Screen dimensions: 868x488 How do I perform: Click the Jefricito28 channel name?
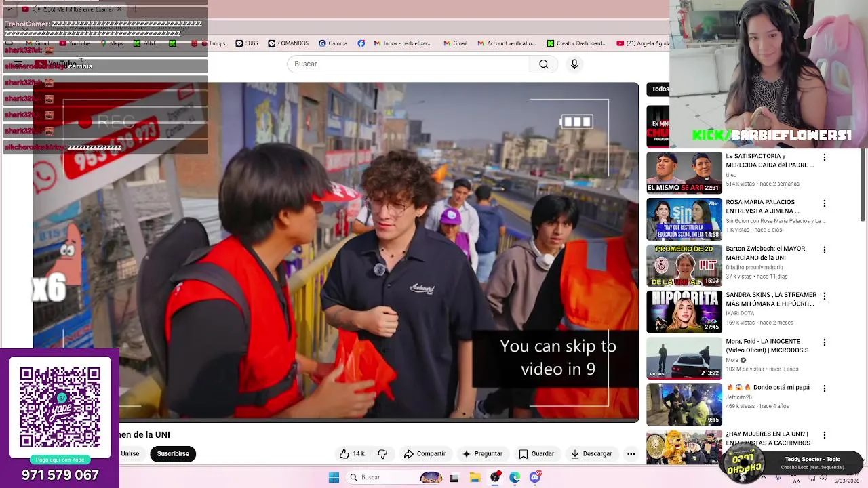tap(739, 397)
